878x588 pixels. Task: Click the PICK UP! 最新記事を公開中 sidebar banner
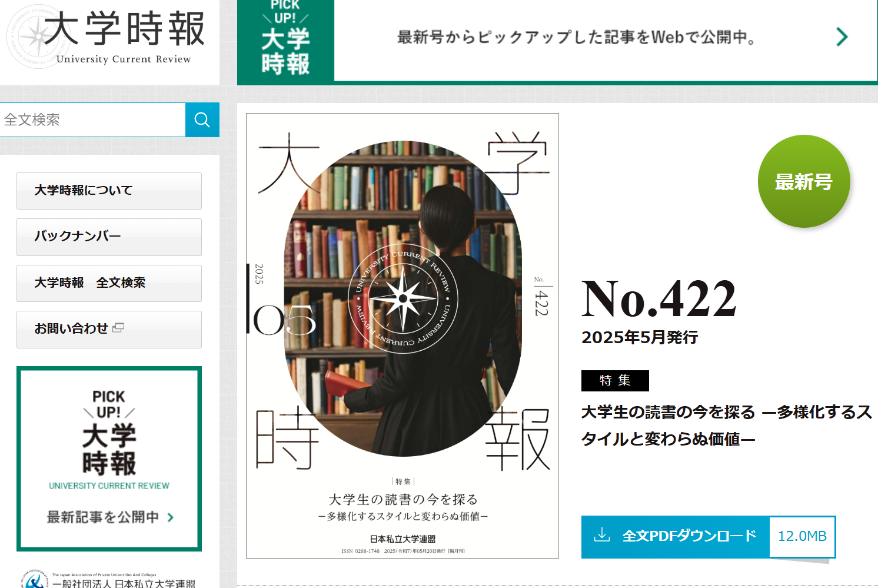(x=109, y=459)
